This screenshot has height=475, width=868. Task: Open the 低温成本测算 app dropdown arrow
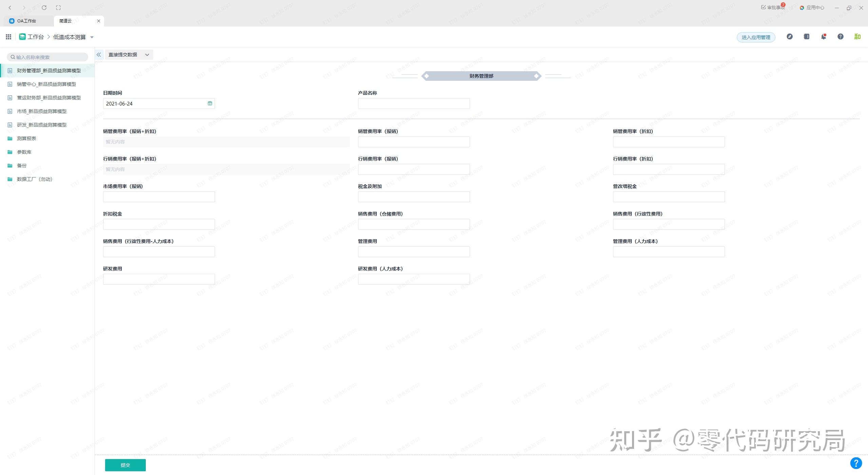coord(92,37)
